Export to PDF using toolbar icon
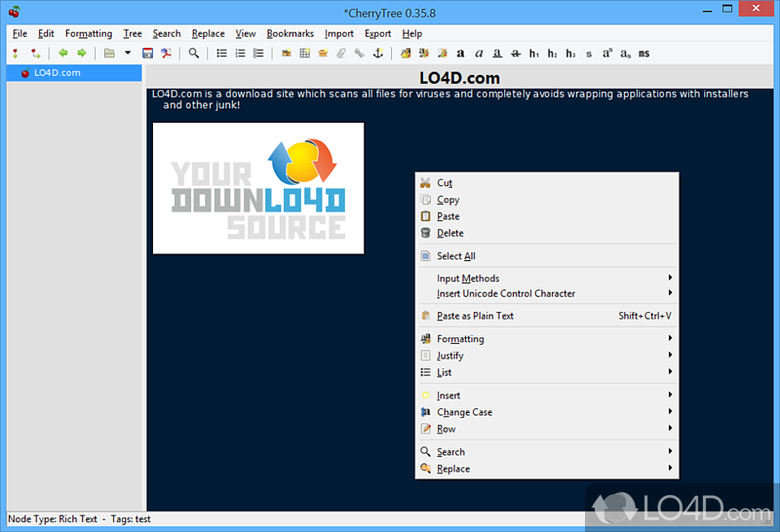Viewport: 780px width, 532px height. (x=167, y=54)
